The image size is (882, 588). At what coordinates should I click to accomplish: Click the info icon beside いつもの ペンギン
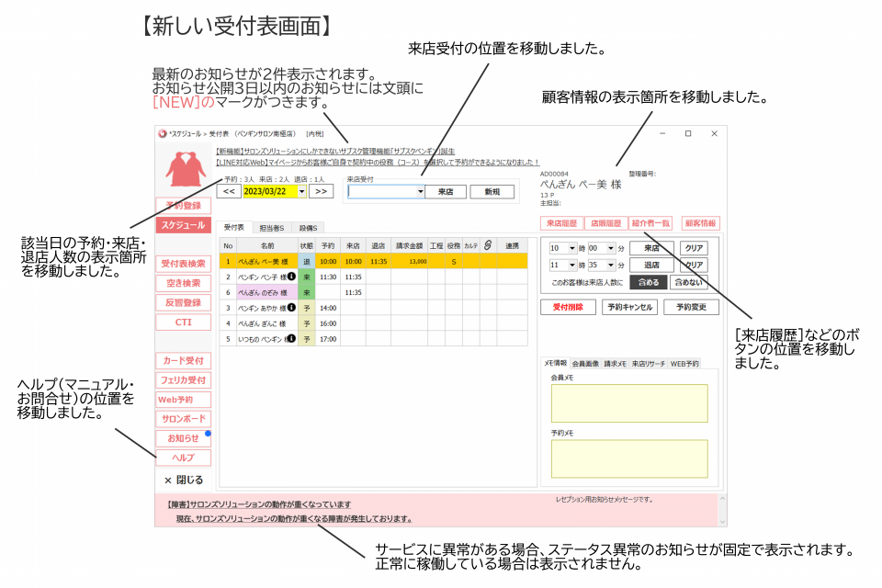coord(291,339)
